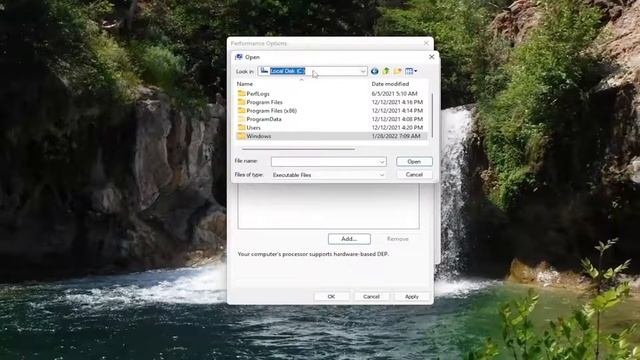The image size is (640, 360).
Task: Go back using the Open dialog back arrow
Action: 374,71
